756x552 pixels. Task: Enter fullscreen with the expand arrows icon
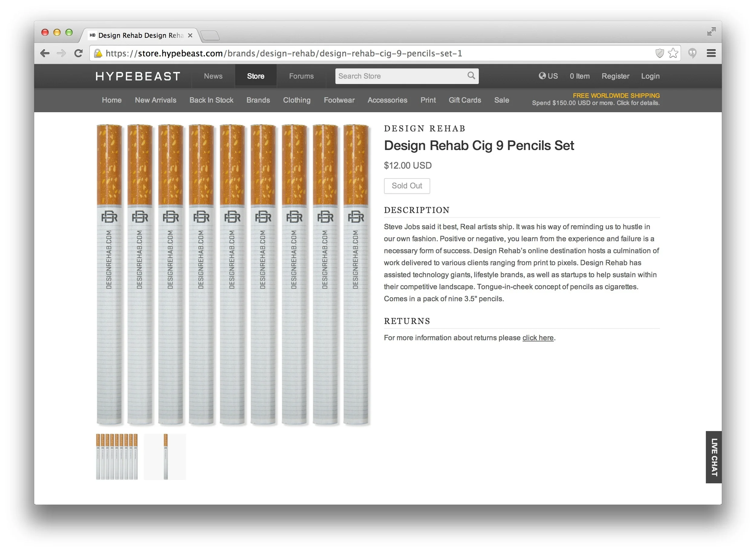pos(711,32)
